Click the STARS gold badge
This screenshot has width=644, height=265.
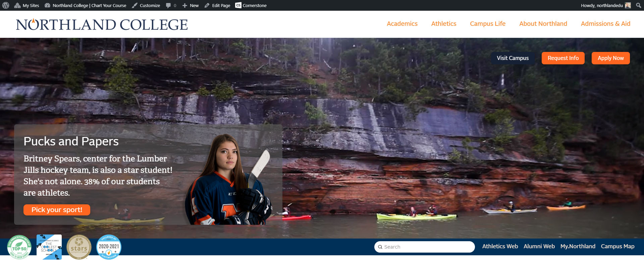79,247
